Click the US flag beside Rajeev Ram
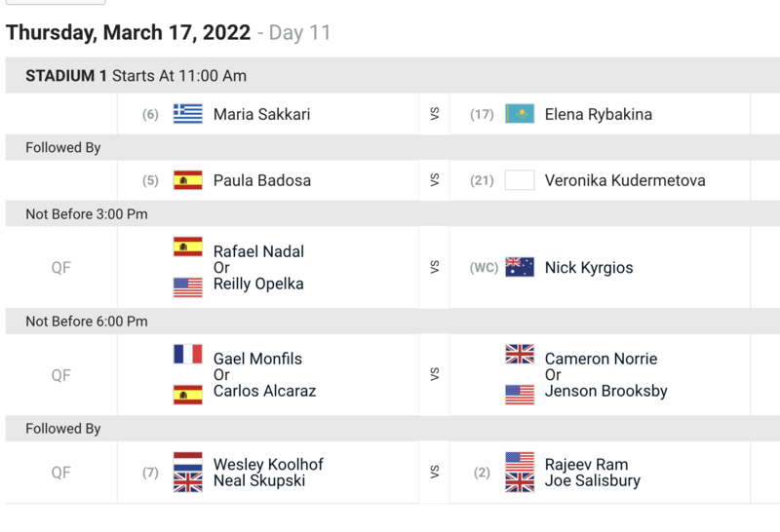This screenshot has width=780, height=532. (520, 460)
